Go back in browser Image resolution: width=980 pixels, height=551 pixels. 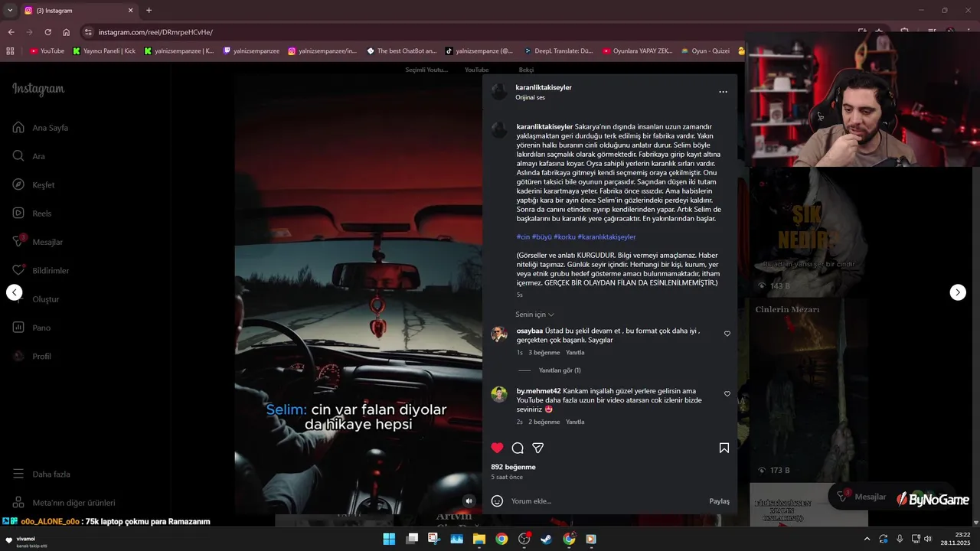point(11,32)
